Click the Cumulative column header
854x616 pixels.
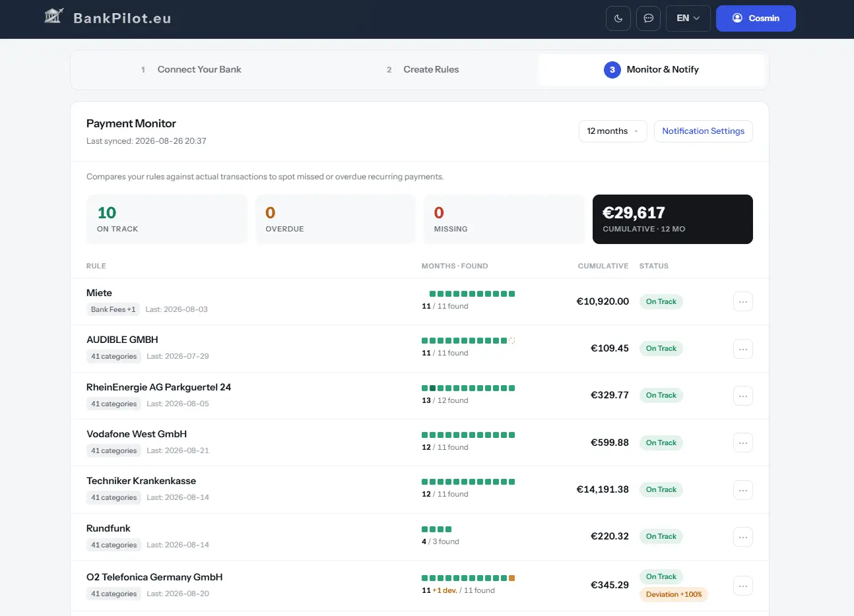[603, 266]
